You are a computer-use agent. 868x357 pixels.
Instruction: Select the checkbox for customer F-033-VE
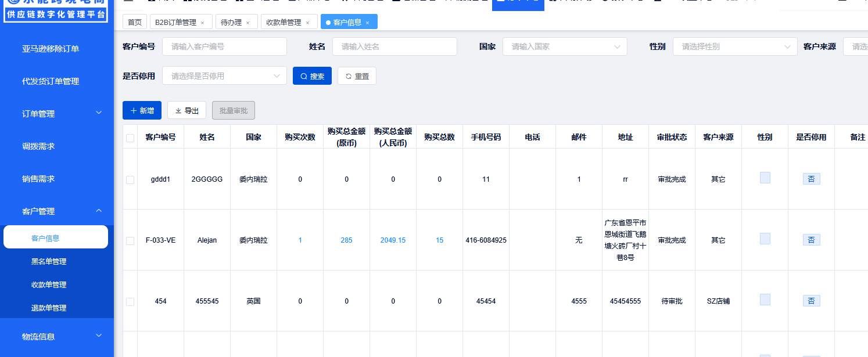coord(130,241)
